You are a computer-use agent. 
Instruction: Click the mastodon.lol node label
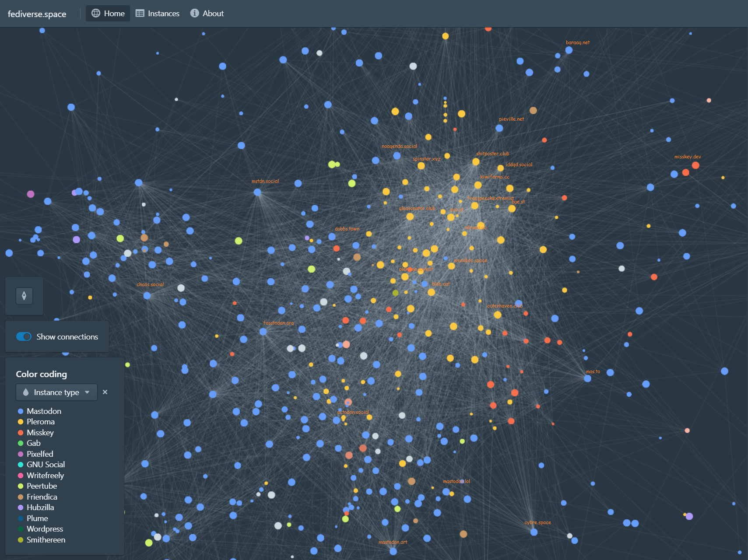click(457, 481)
